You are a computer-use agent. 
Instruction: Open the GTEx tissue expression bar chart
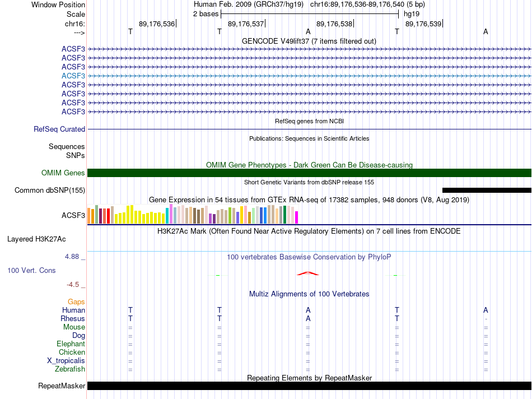(x=193, y=214)
